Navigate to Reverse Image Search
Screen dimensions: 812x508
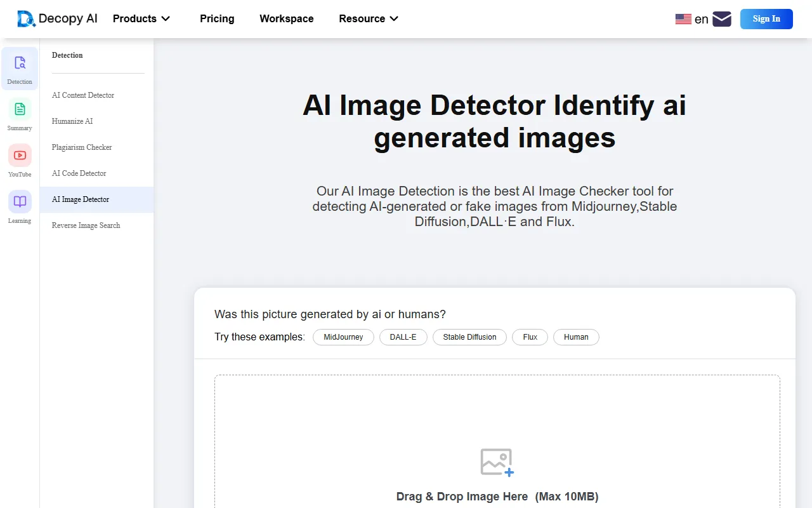(86, 225)
